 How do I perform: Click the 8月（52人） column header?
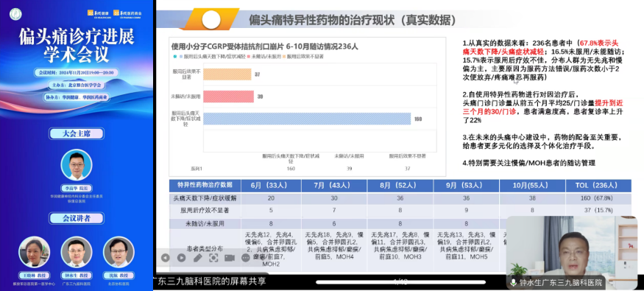(400, 186)
